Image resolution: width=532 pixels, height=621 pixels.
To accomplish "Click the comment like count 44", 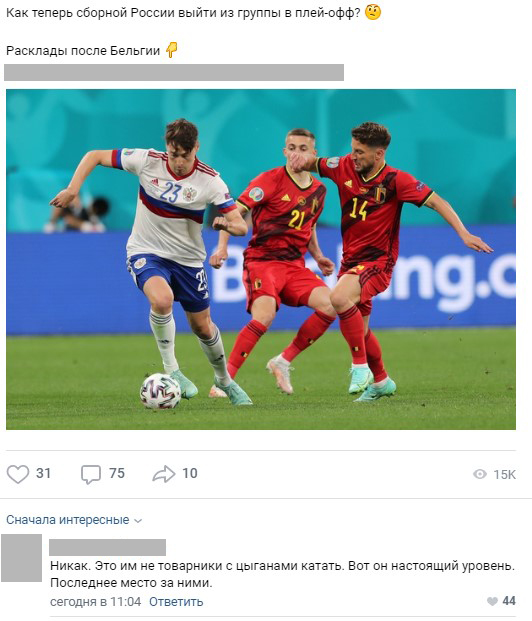I will click(x=509, y=601).
